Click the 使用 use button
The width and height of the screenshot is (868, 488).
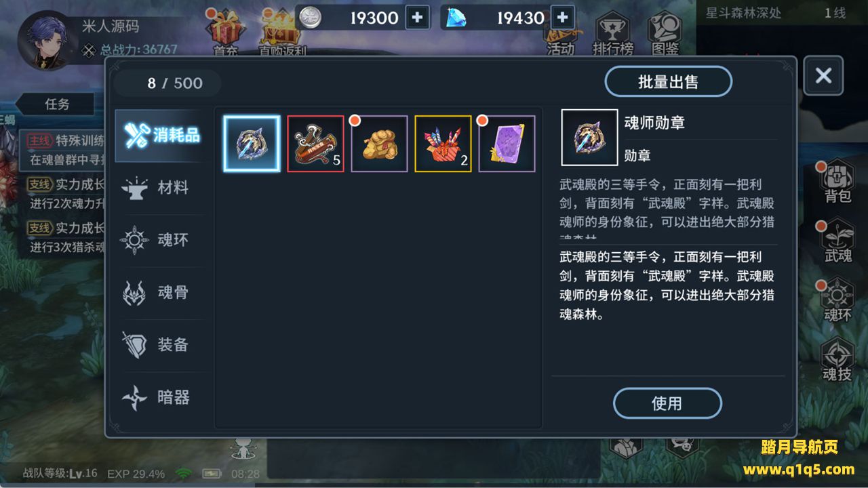667,403
